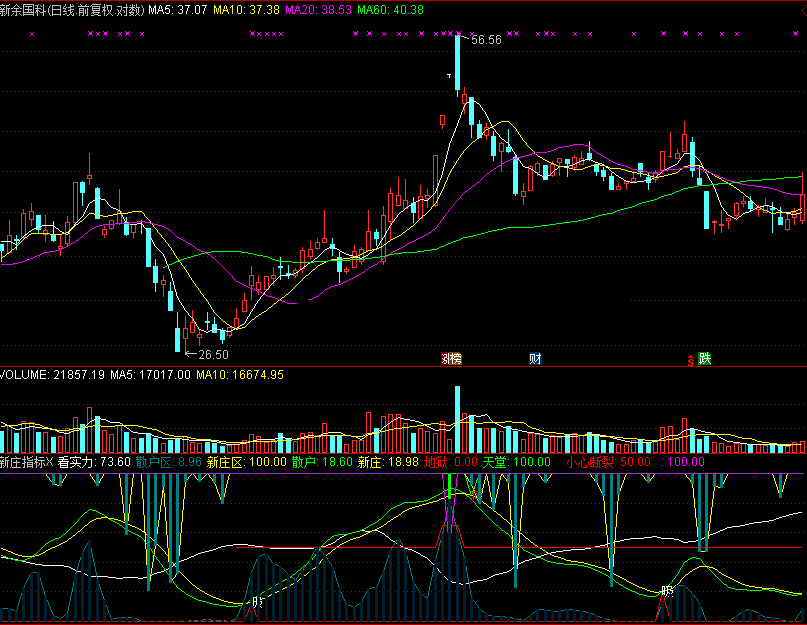Click the 新庄指标X indicator name
807x625 pixels.
[x=27, y=462]
